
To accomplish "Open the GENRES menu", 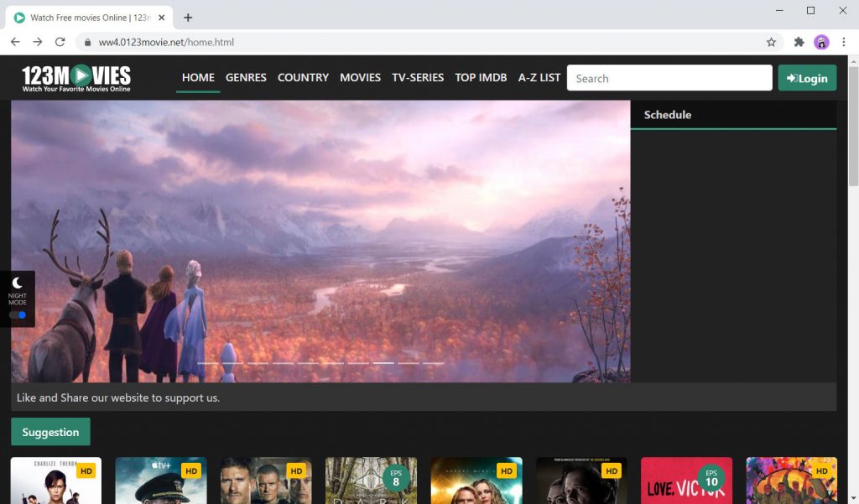I will (246, 78).
